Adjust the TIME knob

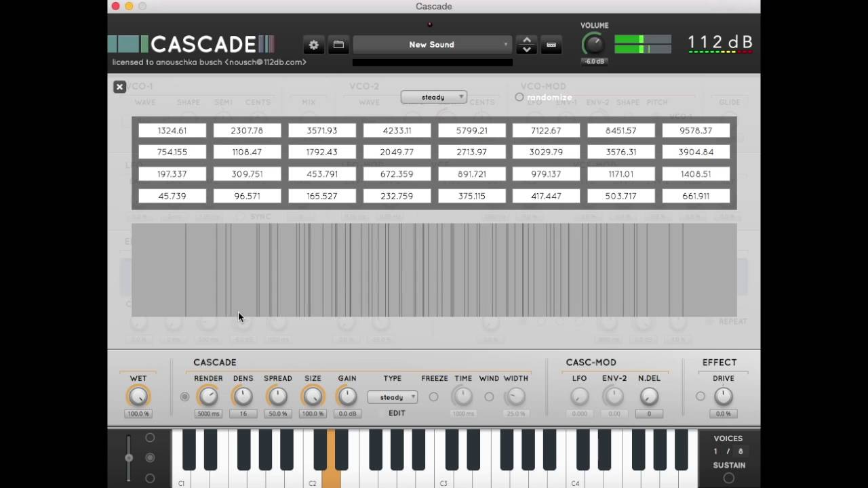click(462, 396)
